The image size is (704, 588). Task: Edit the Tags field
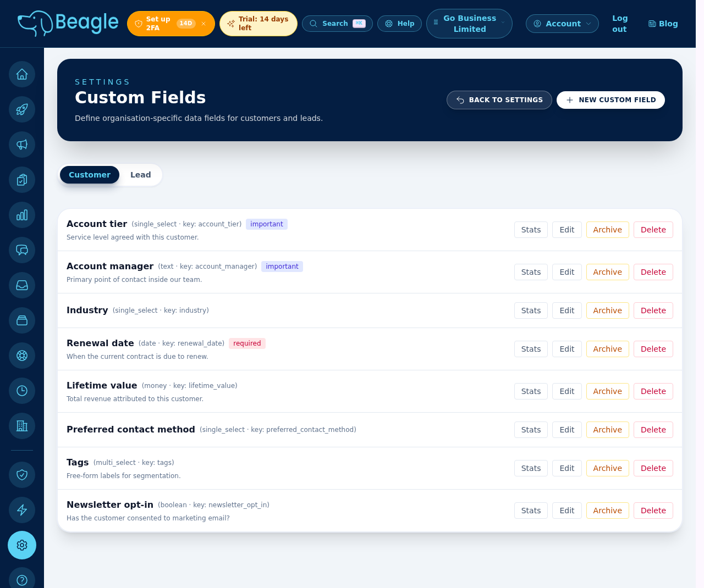tap(567, 468)
